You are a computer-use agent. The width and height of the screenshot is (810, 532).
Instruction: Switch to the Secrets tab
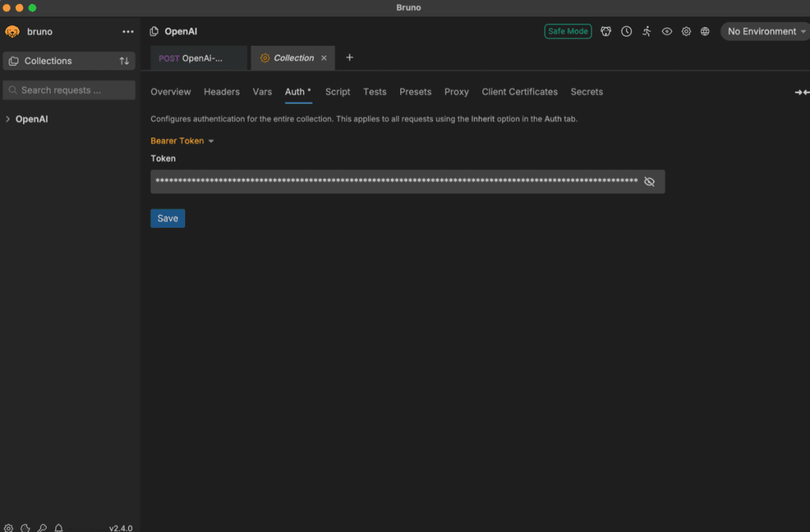click(x=586, y=92)
